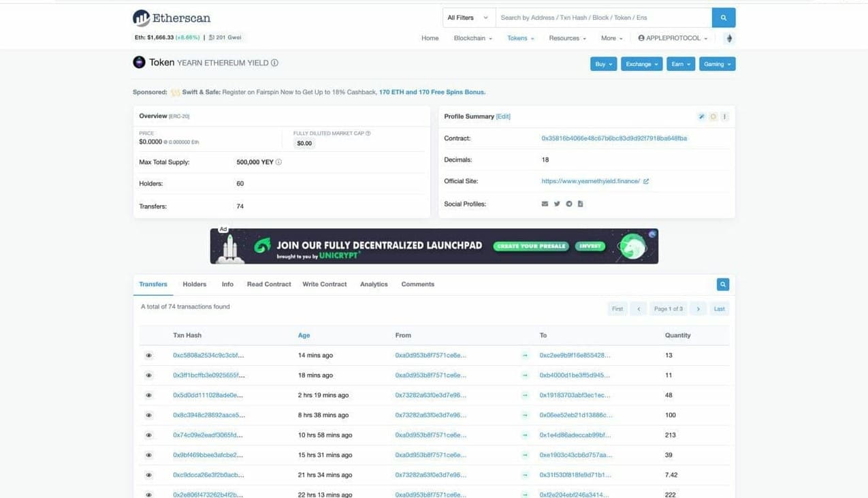The image size is (868, 498).
Task: Open the All Filters dropdown
Action: 468,18
